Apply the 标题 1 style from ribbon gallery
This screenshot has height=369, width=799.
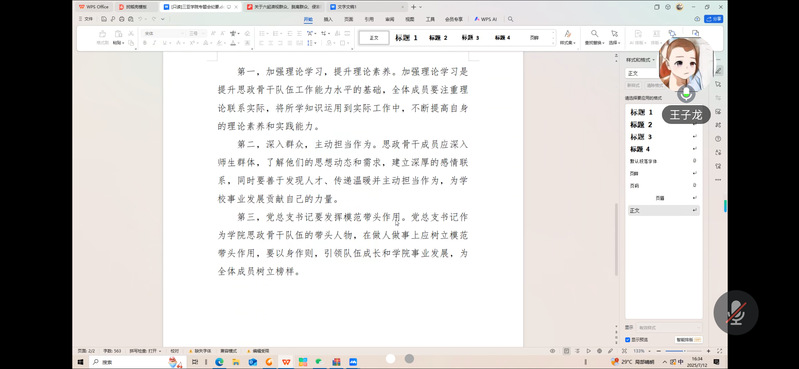406,38
